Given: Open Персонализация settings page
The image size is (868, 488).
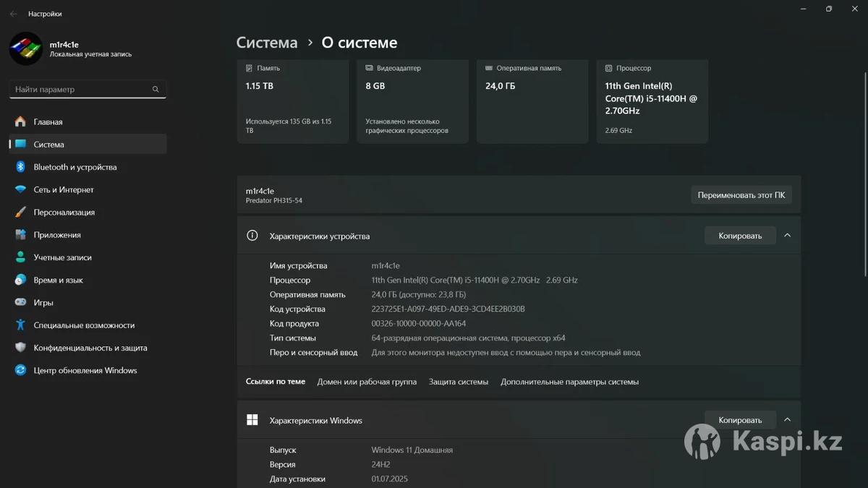Looking at the screenshot, I should tap(88, 212).
